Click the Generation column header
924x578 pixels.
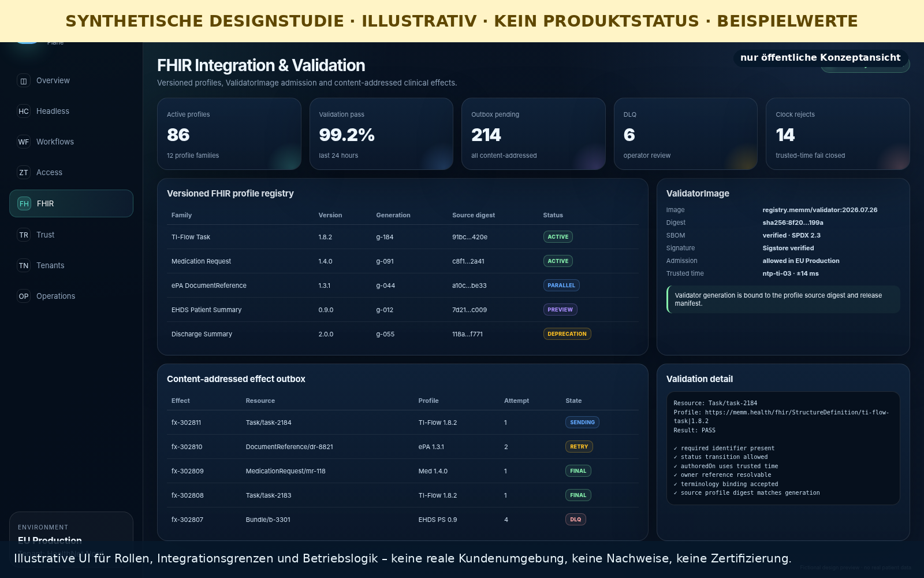393,216
